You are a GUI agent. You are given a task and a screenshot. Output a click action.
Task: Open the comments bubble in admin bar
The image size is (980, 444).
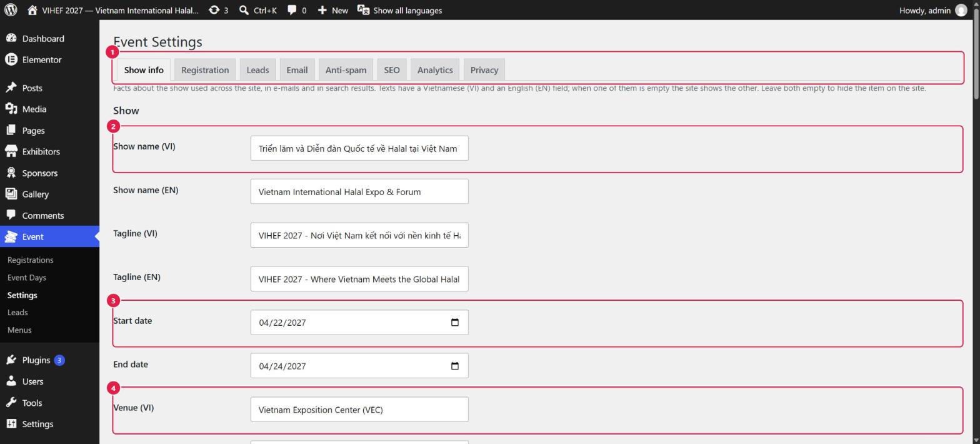(x=292, y=10)
